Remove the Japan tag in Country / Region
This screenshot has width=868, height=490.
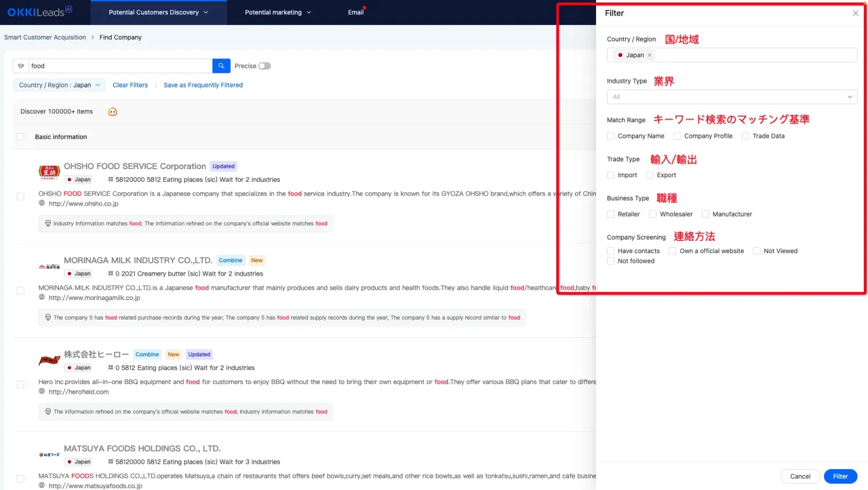(649, 55)
